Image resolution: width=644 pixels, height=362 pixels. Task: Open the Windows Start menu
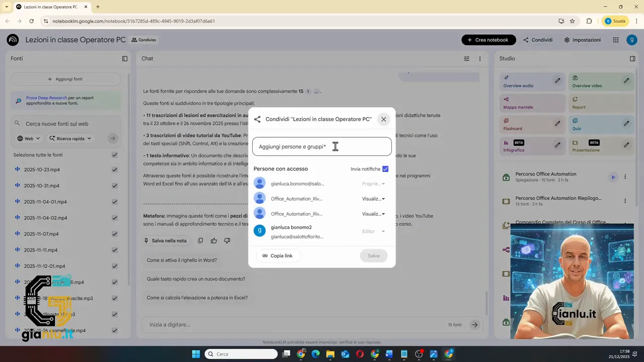196,354
